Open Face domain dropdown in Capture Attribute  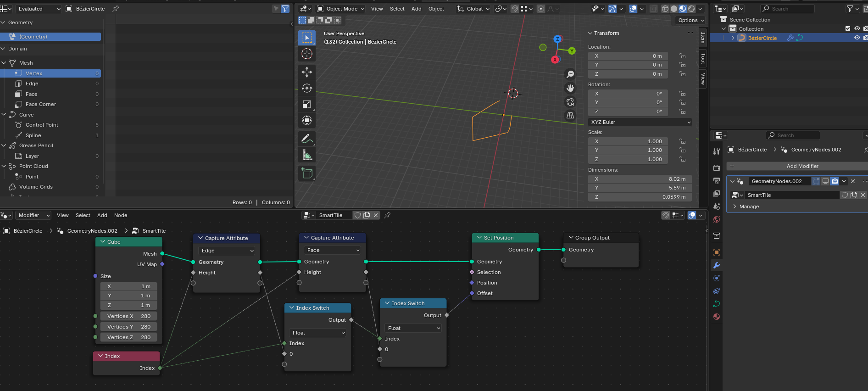332,250
